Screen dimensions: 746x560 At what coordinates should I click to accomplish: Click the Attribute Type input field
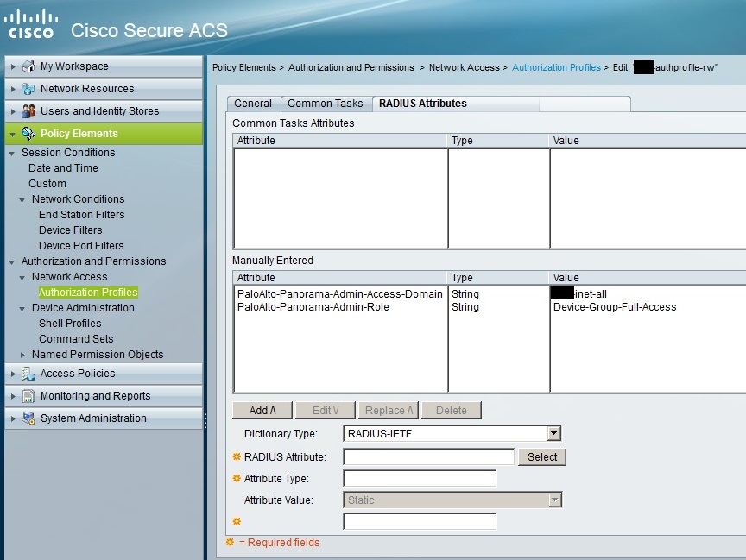point(420,478)
